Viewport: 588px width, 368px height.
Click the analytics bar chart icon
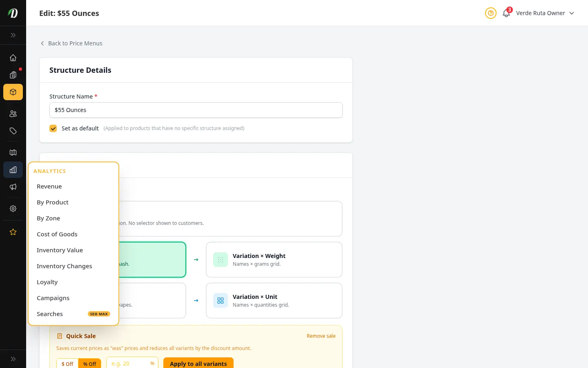click(x=13, y=170)
